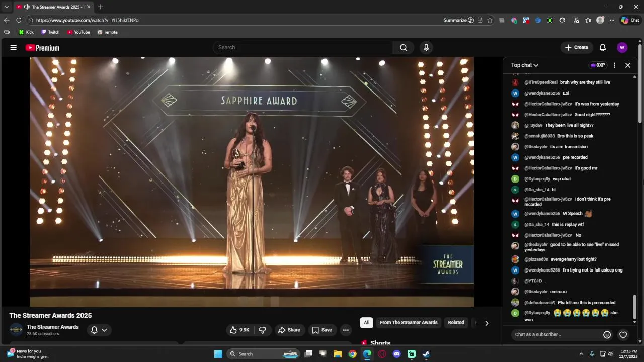Open Steam from the taskbar
Image resolution: width=644 pixels, height=362 pixels.
coord(426,354)
